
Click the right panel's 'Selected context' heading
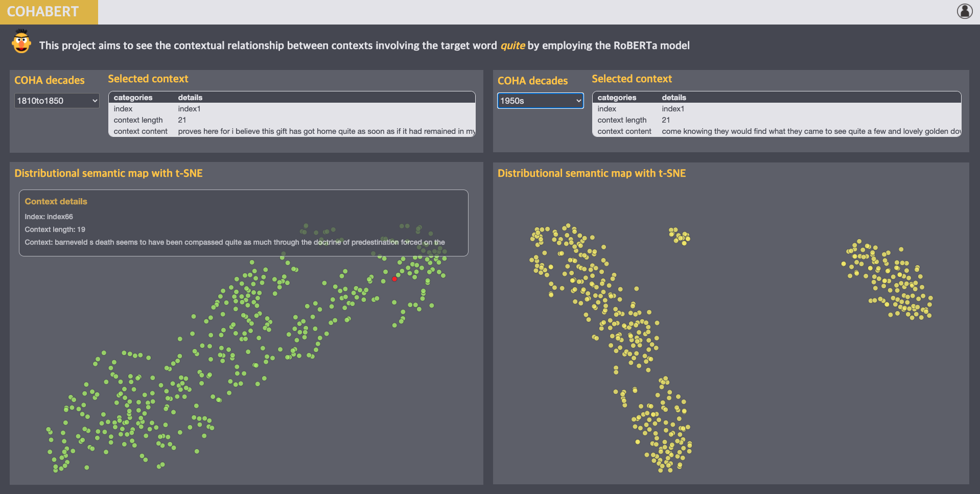[x=632, y=79]
